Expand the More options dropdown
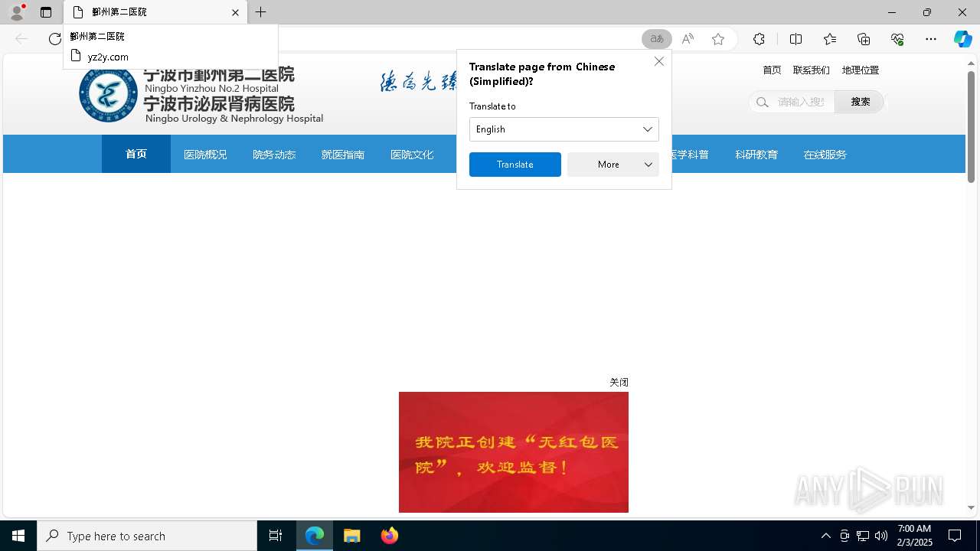This screenshot has width=980, height=551. 613,165
